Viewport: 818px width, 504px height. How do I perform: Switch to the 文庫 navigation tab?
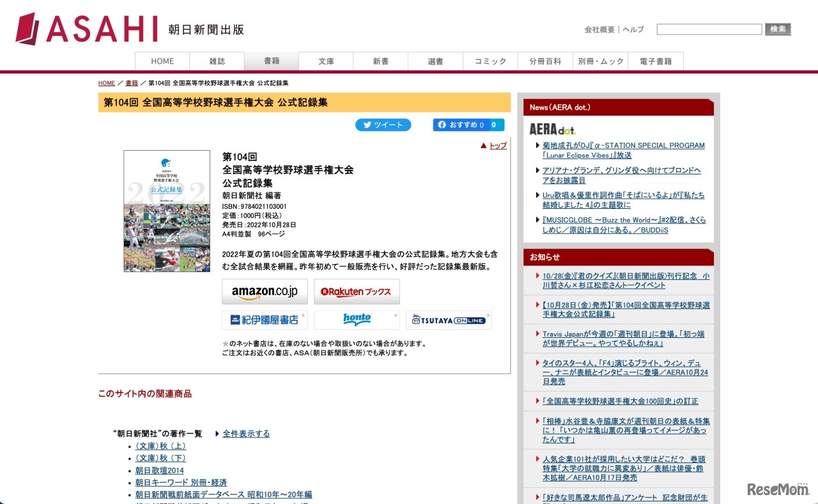[x=326, y=61]
